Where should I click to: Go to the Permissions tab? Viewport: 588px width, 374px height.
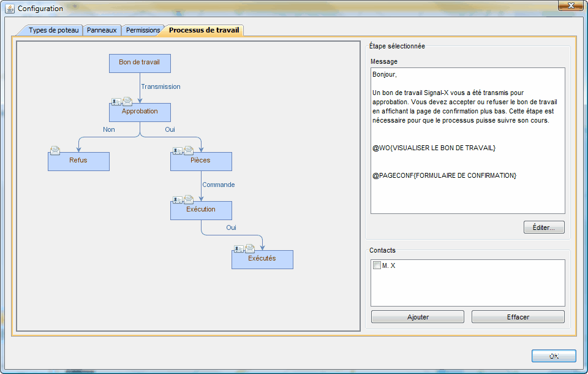(x=143, y=30)
